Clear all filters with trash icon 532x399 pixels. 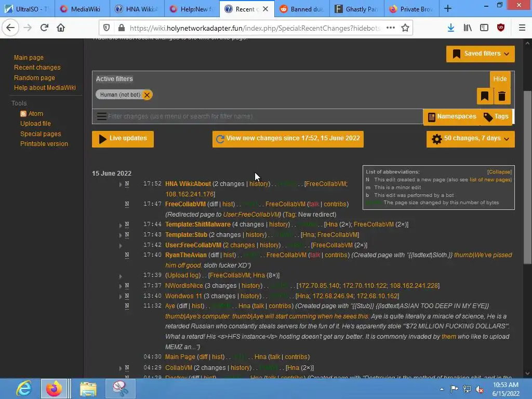point(502,96)
